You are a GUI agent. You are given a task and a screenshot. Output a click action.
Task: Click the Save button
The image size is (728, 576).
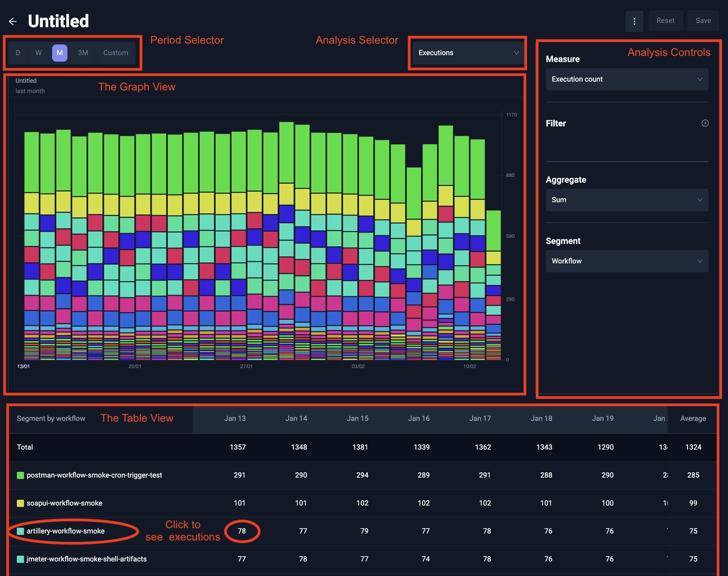point(703,21)
